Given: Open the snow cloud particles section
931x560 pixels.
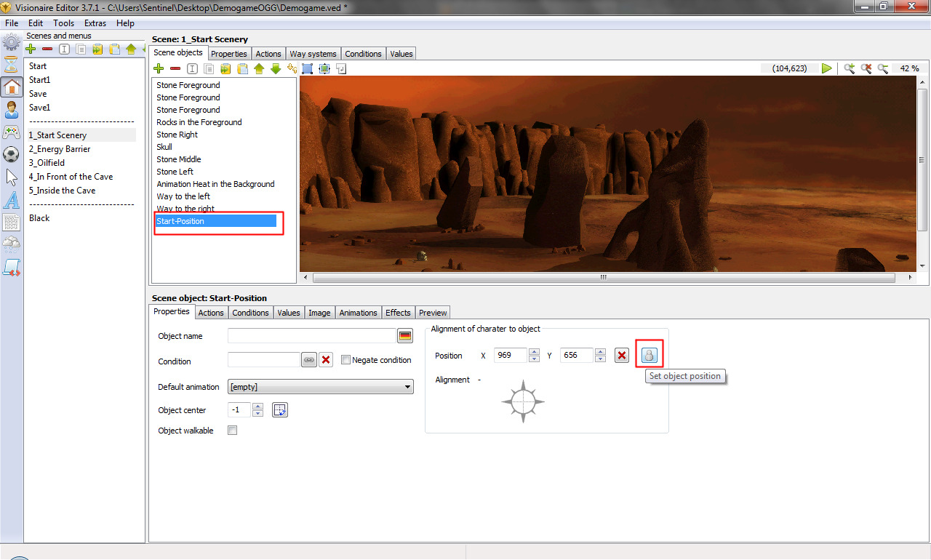Looking at the screenshot, I should [x=11, y=244].
